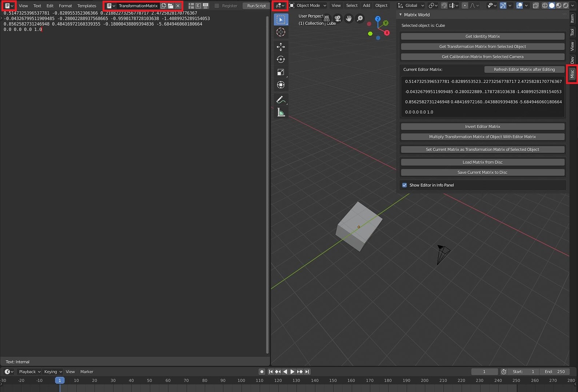Uncheck Show Editor in Info Panel

[x=405, y=185]
